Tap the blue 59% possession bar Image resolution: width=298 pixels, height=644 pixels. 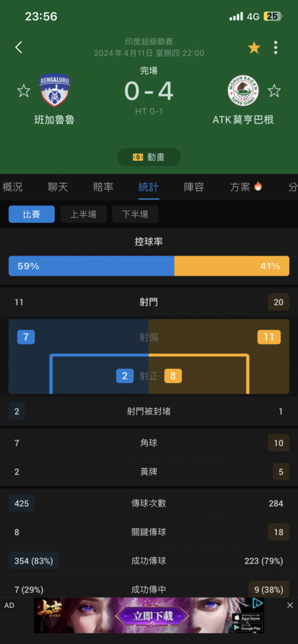click(x=92, y=266)
